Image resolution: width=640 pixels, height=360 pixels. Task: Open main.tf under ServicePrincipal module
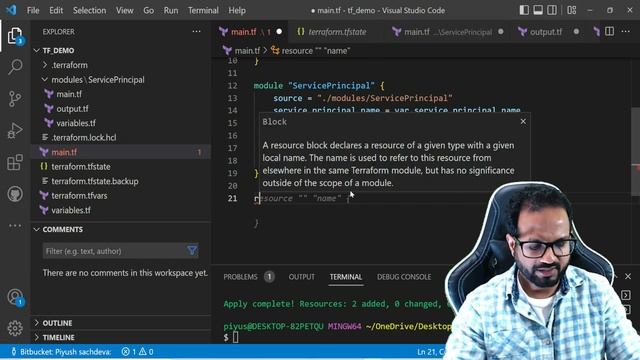point(69,94)
